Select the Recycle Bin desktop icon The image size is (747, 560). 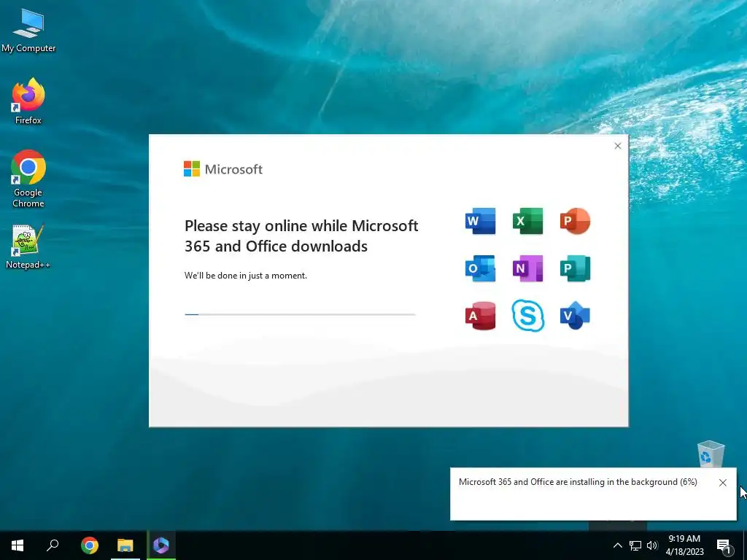coord(711,454)
